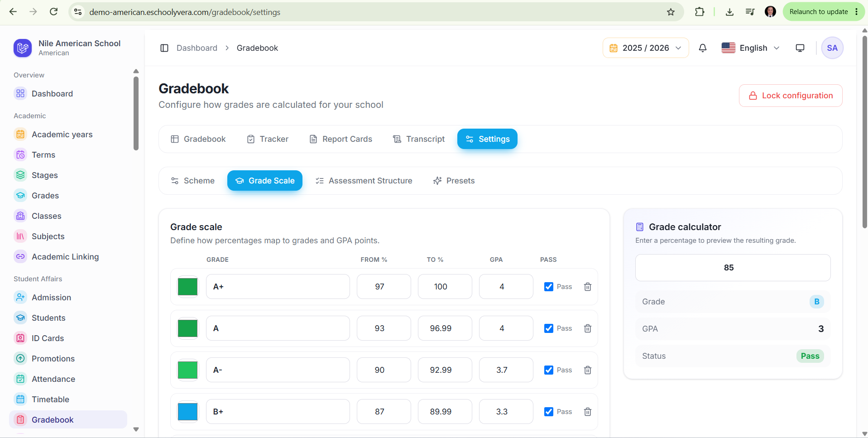Edit the A+ grade name field
This screenshot has width=868, height=438.
click(278, 287)
